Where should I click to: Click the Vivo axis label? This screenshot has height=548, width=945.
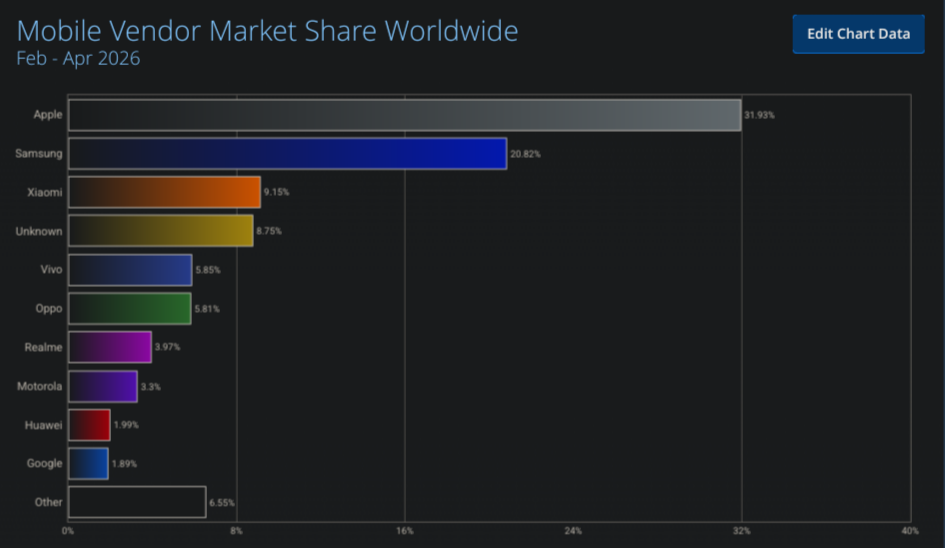[x=51, y=269]
